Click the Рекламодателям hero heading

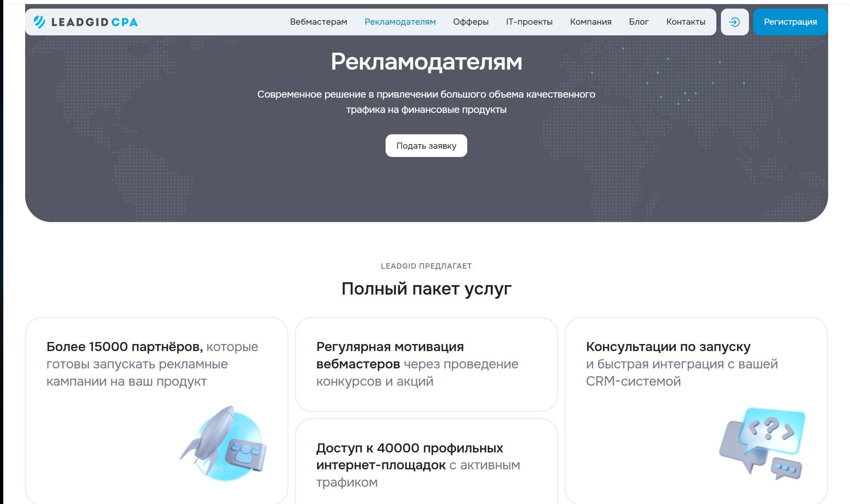coord(426,62)
